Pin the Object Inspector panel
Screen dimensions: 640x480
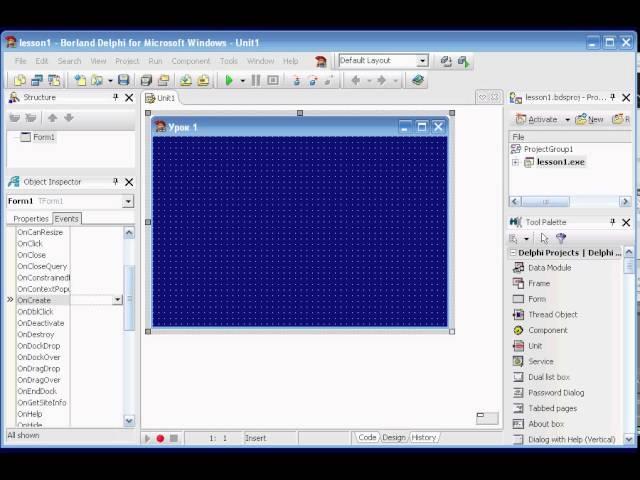(x=115, y=182)
